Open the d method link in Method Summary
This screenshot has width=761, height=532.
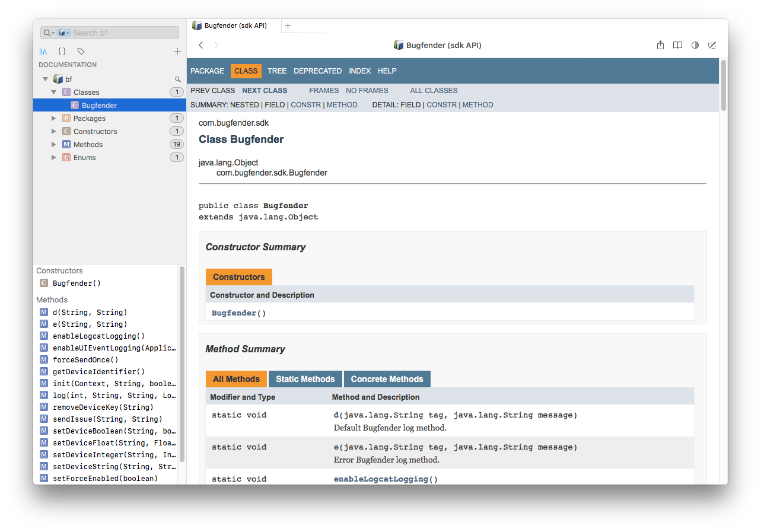pyautogui.click(x=336, y=415)
